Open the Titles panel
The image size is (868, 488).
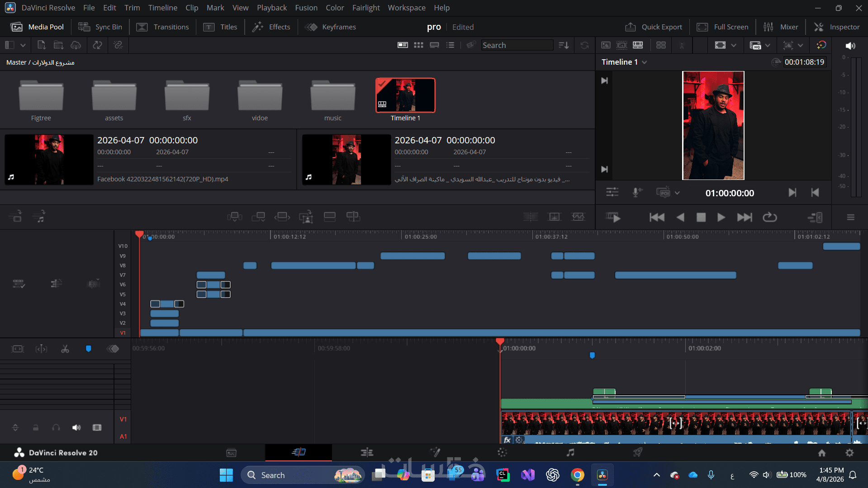coord(220,27)
